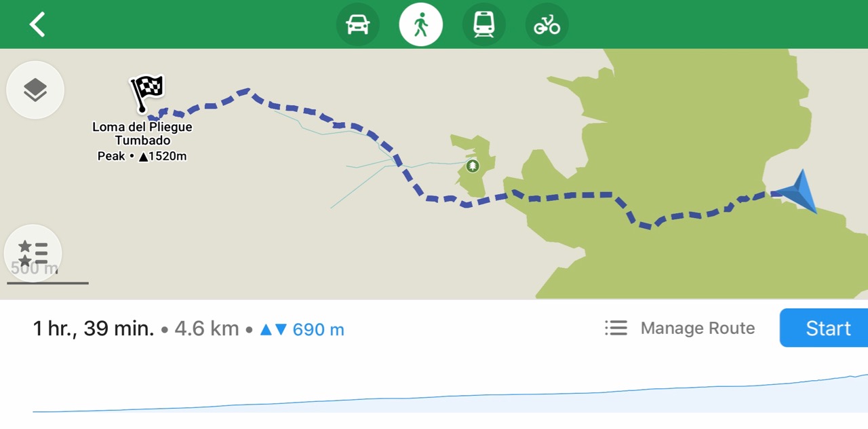Tap the blue current location arrow
Image resolution: width=868 pixels, height=429 pixels.
tap(799, 191)
